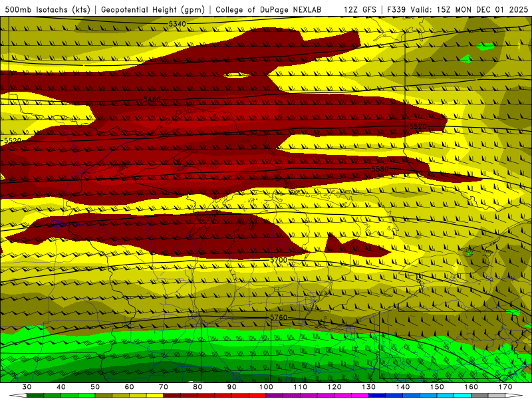Click the '12Z GFS' model run label
Image resolution: width=532 pixels, height=399 pixels.
coord(360,9)
